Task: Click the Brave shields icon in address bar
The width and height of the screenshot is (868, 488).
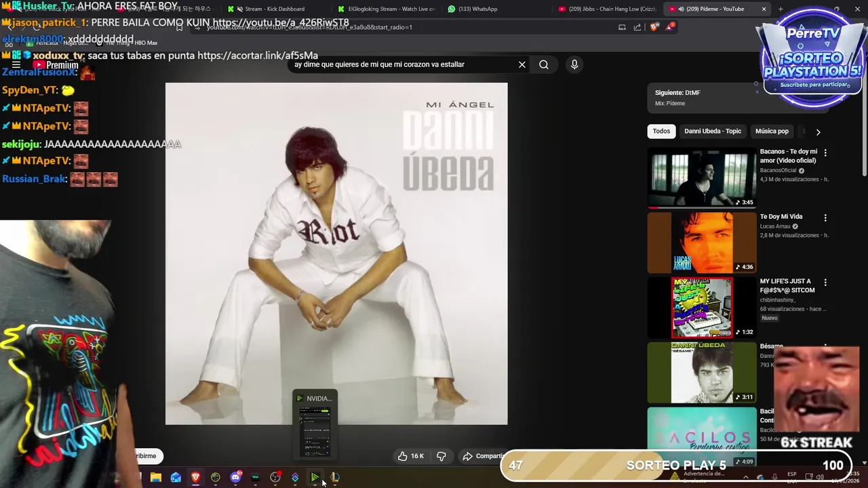Action: point(654,27)
